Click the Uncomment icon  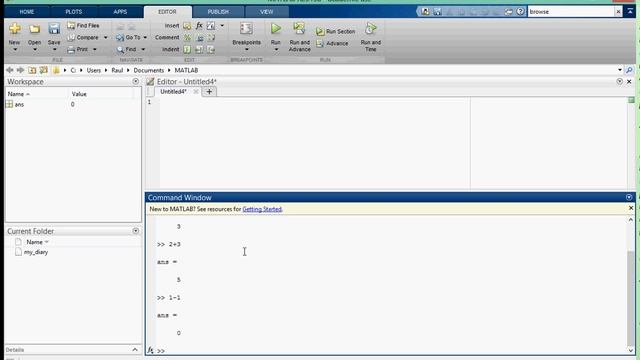pyautogui.click(x=199, y=38)
